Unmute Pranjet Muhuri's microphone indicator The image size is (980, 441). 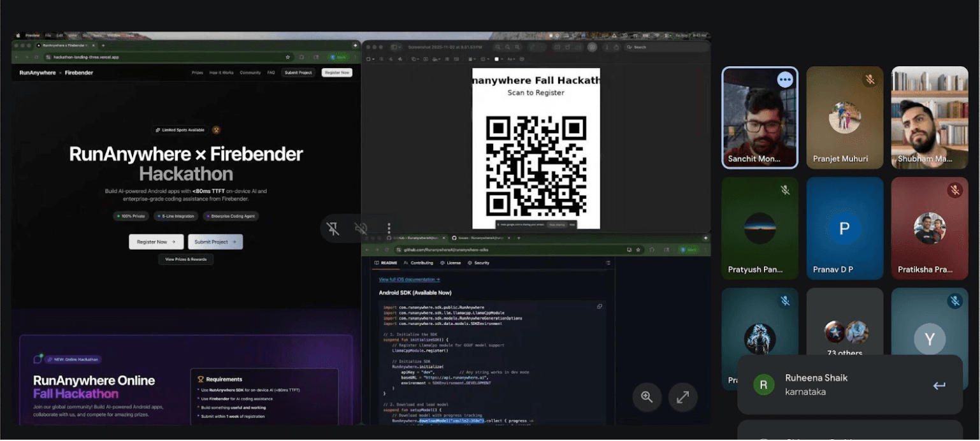click(869, 80)
